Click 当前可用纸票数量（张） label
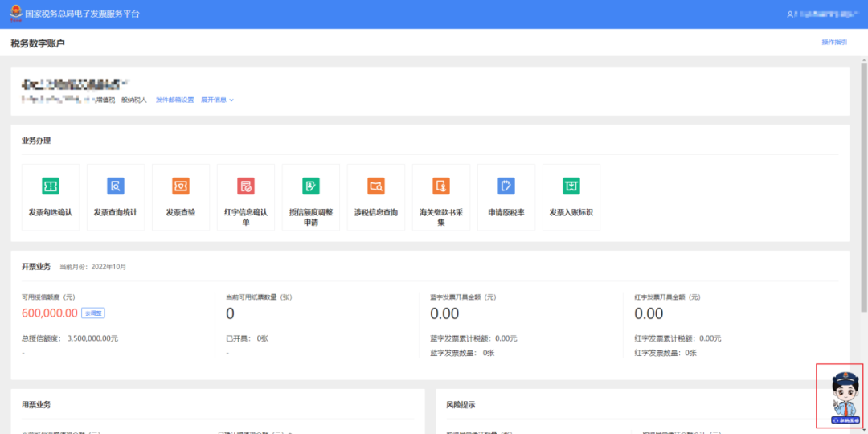This screenshot has height=434, width=868. coord(259,297)
